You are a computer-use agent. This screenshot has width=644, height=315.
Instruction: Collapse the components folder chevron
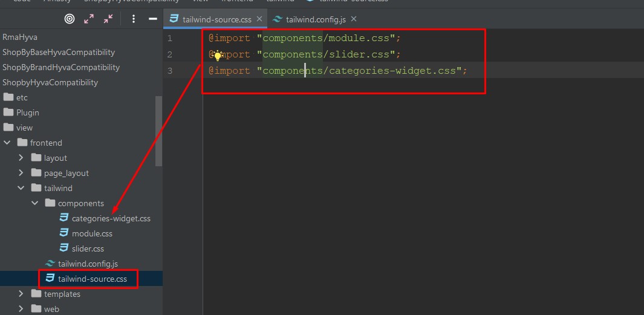coord(35,203)
